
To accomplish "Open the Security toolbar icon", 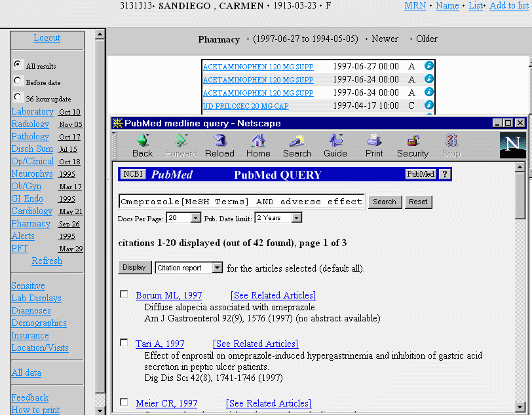I will point(413,145).
